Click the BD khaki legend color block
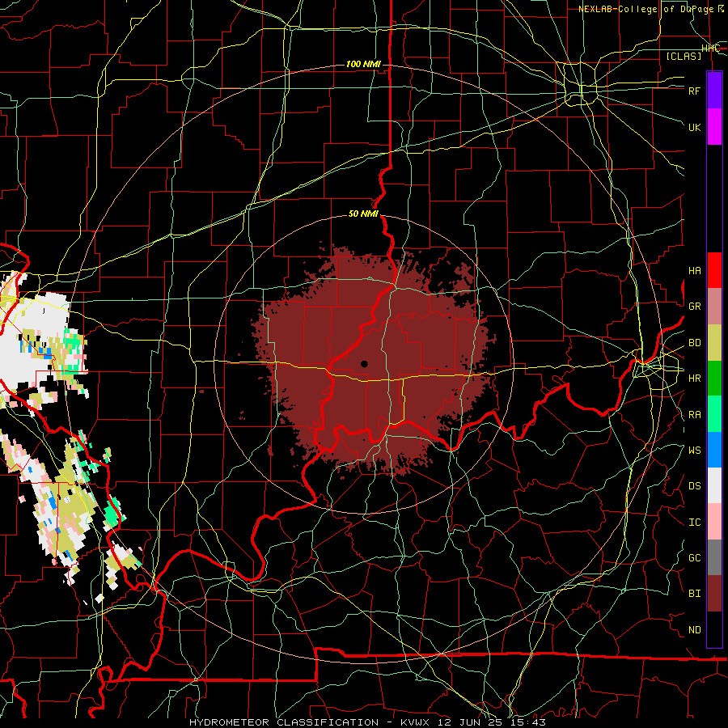The width and height of the screenshot is (728, 728). [714, 342]
